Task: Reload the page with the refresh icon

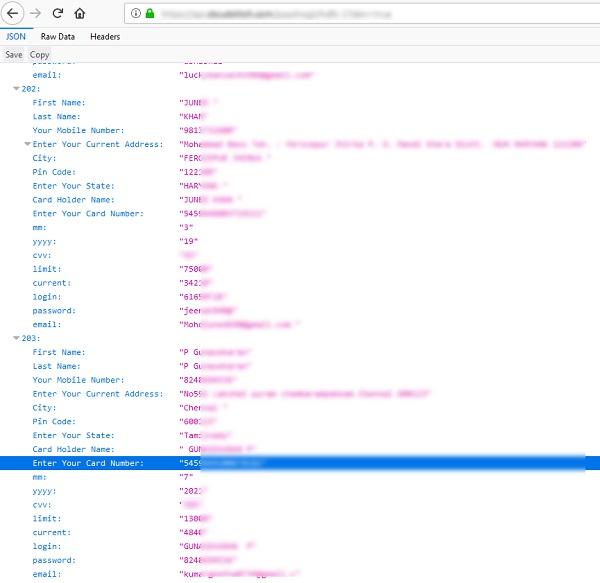Action: 58,13
